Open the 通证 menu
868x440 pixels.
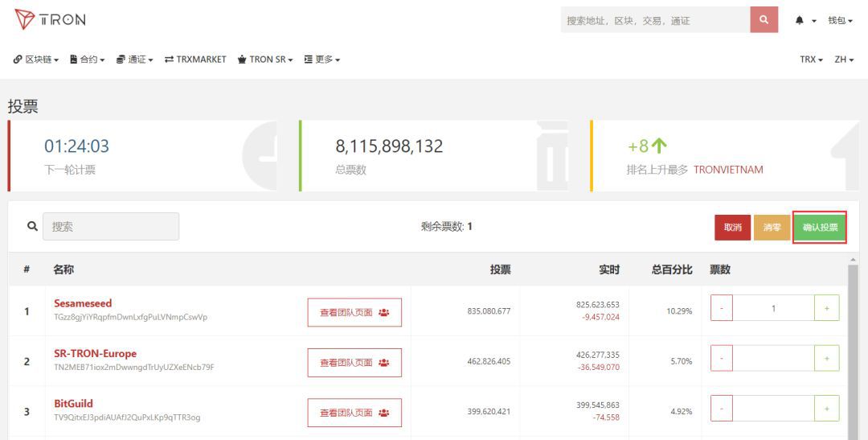(134, 60)
